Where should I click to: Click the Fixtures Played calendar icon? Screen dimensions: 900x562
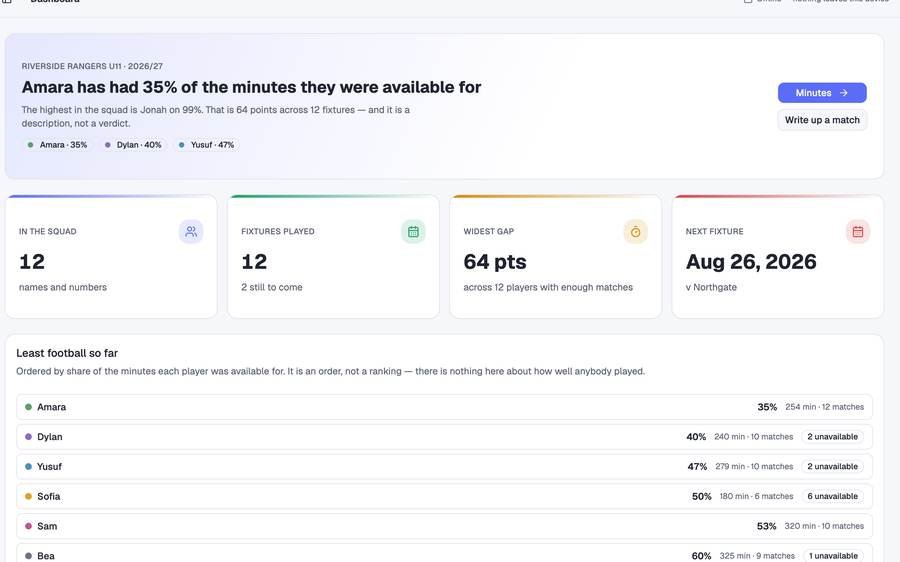(x=413, y=231)
